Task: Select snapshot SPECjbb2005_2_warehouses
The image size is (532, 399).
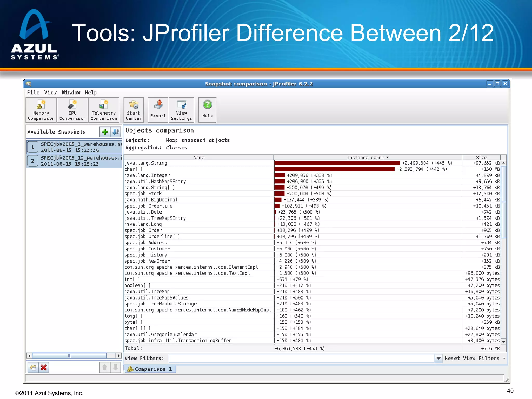Action: tap(74, 147)
